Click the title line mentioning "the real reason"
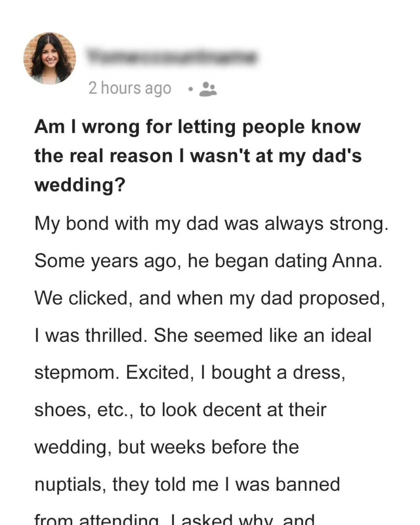This screenshot has width=420, height=525. pyautogui.click(x=198, y=156)
